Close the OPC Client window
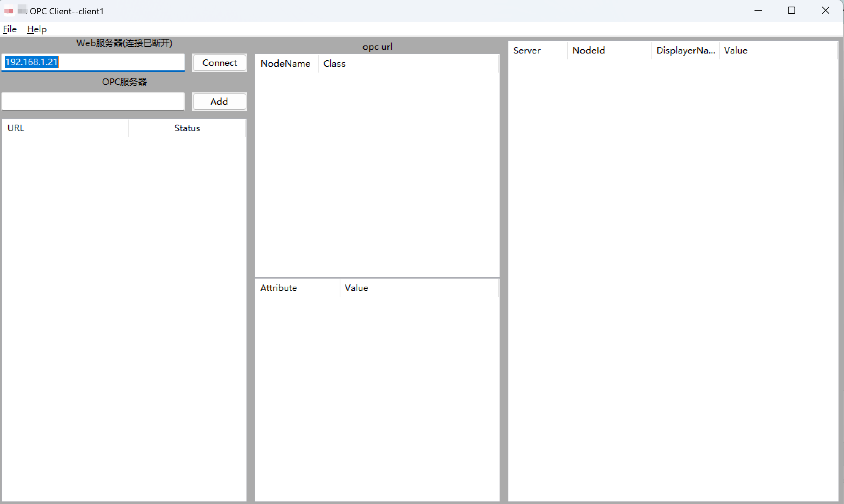 (x=825, y=11)
